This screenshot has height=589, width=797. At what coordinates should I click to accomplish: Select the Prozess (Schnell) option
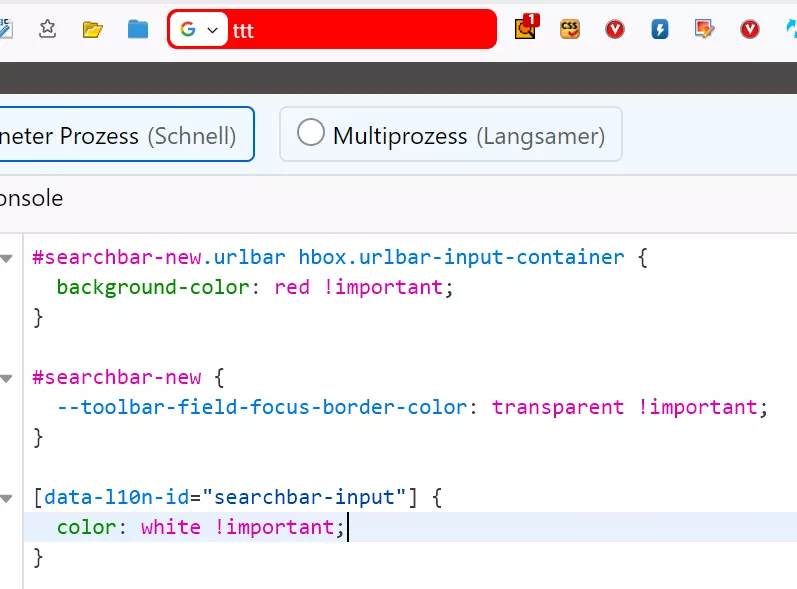point(120,135)
